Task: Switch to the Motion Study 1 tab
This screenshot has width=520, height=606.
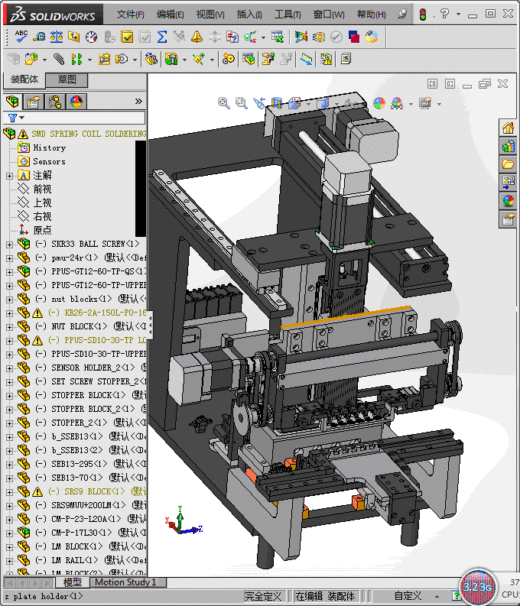Action: click(x=126, y=582)
